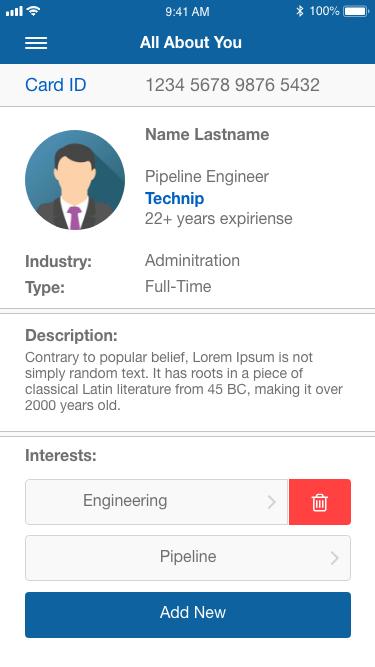Tap the card number 1234 5678 9876 5432
Viewport: 375px width, 667px height.
point(233,85)
